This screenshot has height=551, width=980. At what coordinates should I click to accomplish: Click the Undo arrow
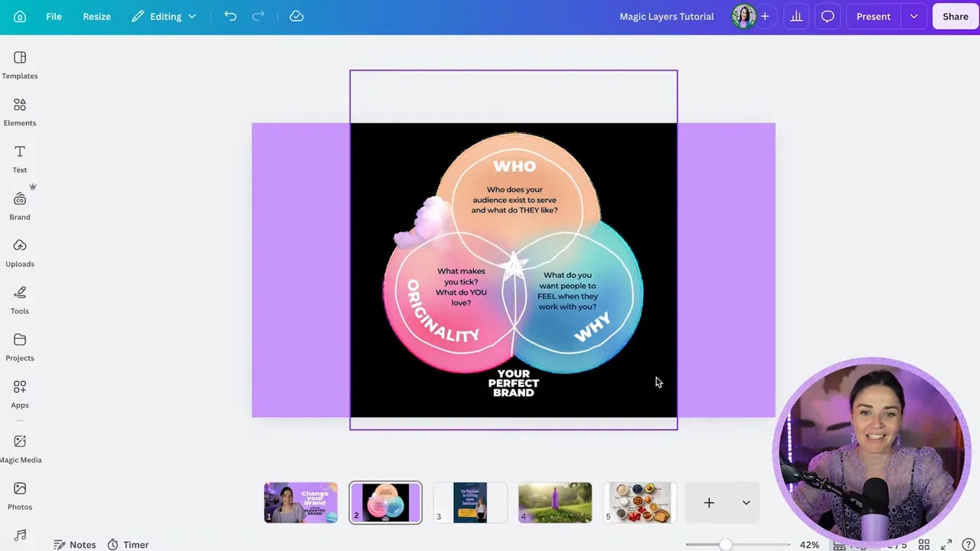tap(230, 16)
